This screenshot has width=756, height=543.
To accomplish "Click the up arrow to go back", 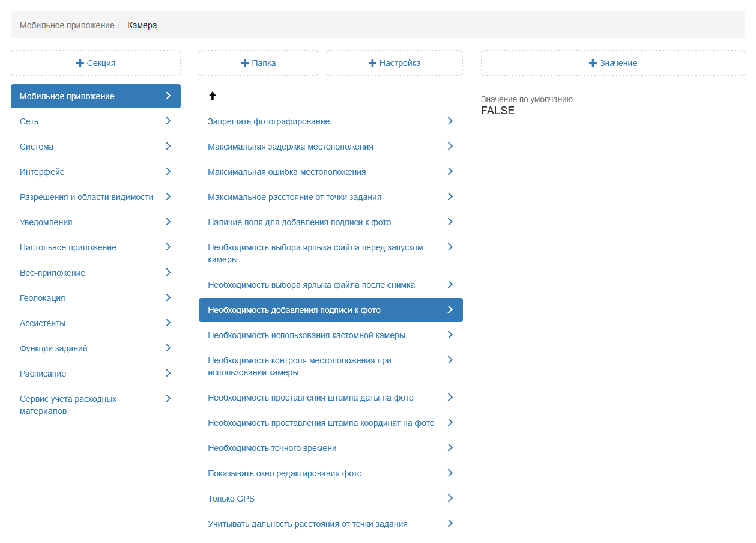I will [x=212, y=96].
